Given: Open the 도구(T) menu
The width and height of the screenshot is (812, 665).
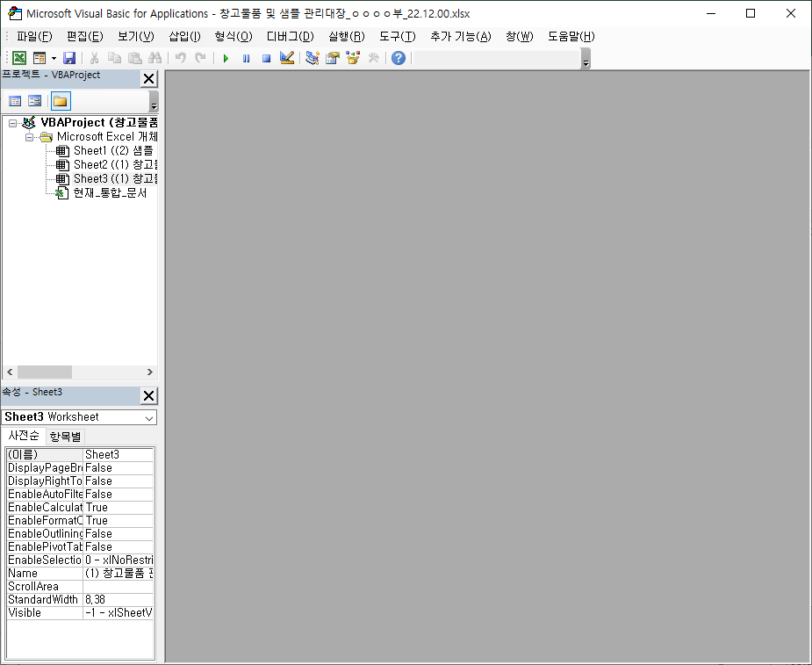Looking at the screenshot, I should pyautogui.click(x=397, y=37).
